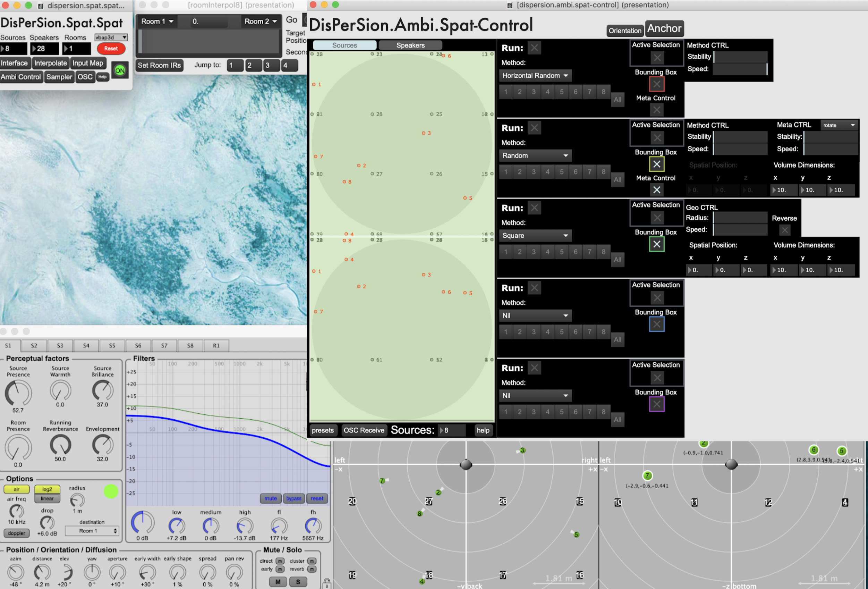Open the Square method dropdown
The image size is (868, 589).
click(535, 235)
